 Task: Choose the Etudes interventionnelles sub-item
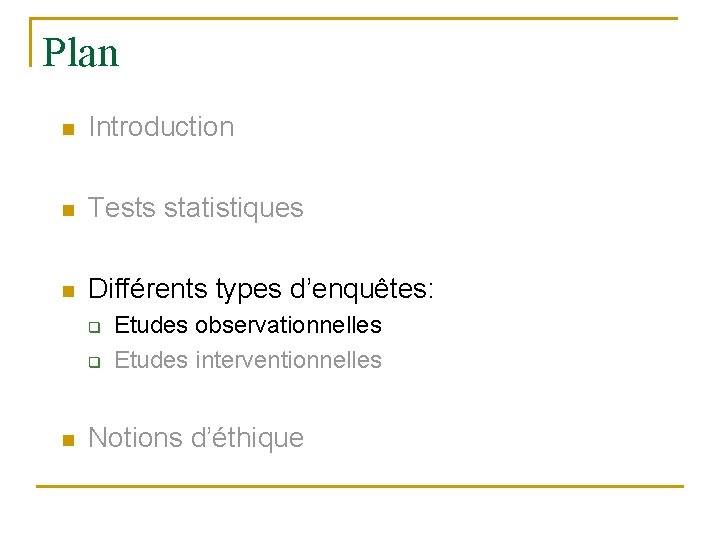click(248, 360)
